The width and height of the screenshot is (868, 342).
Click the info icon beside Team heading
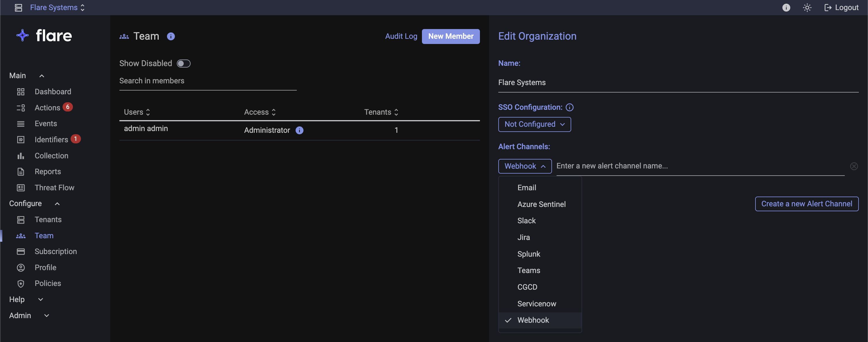coord(171,36)
